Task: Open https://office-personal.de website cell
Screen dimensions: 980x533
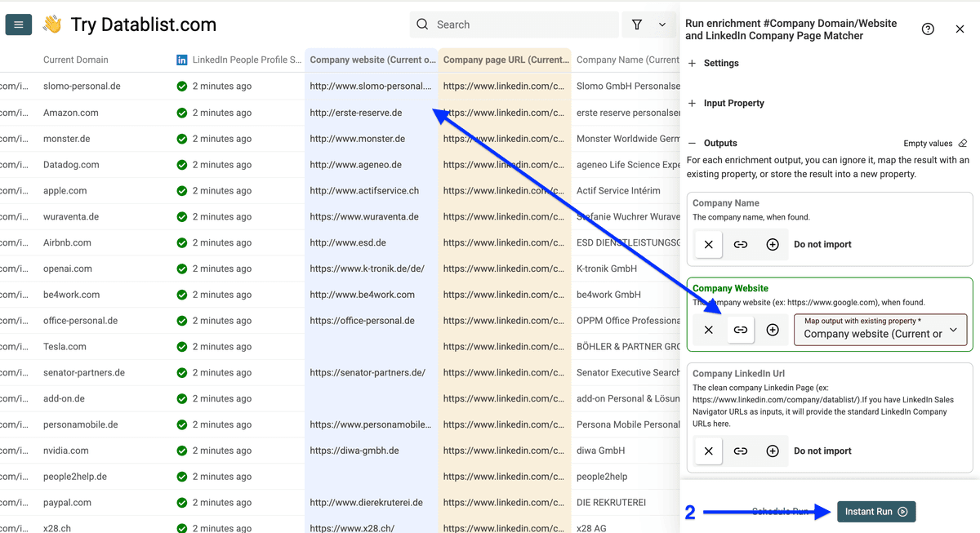Action: coord(363,321)
